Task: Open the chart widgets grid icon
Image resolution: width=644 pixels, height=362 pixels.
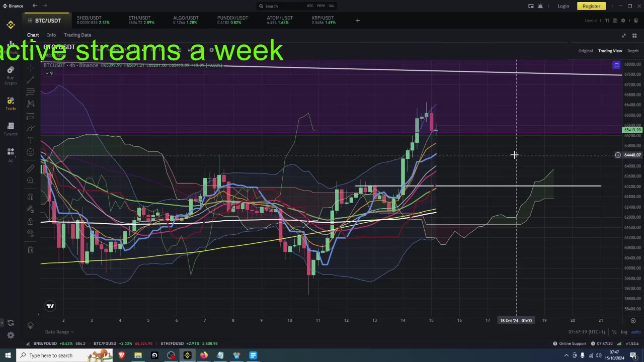Action: [634, 35]
